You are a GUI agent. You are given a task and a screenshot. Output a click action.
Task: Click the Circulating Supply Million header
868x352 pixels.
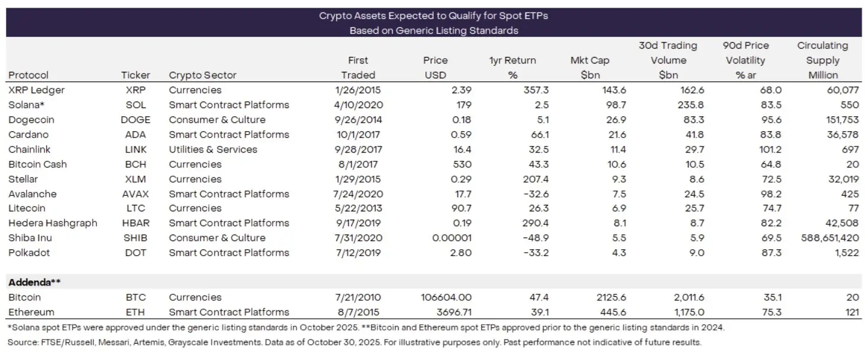click(822, 61)
